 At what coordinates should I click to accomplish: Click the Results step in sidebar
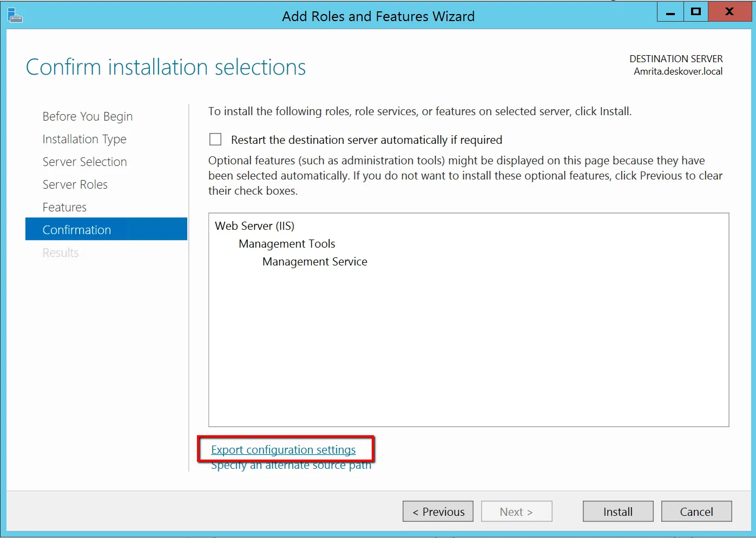click(x=61, y=253)
